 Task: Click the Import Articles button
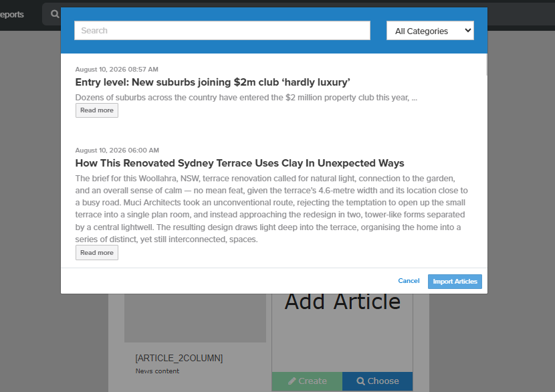click(455, 282)
